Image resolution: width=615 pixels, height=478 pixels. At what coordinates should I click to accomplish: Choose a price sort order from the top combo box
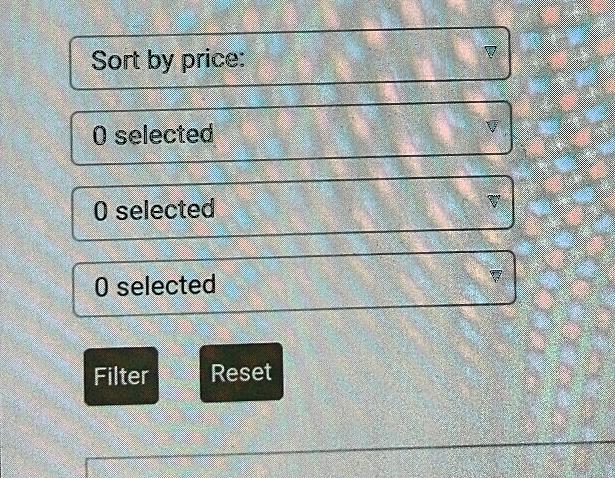290,58
